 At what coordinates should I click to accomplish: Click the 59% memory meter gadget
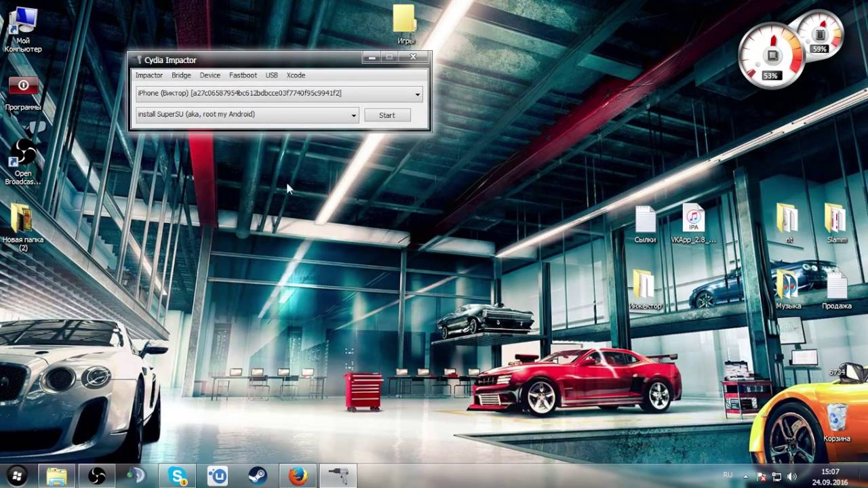click(821, 34)
